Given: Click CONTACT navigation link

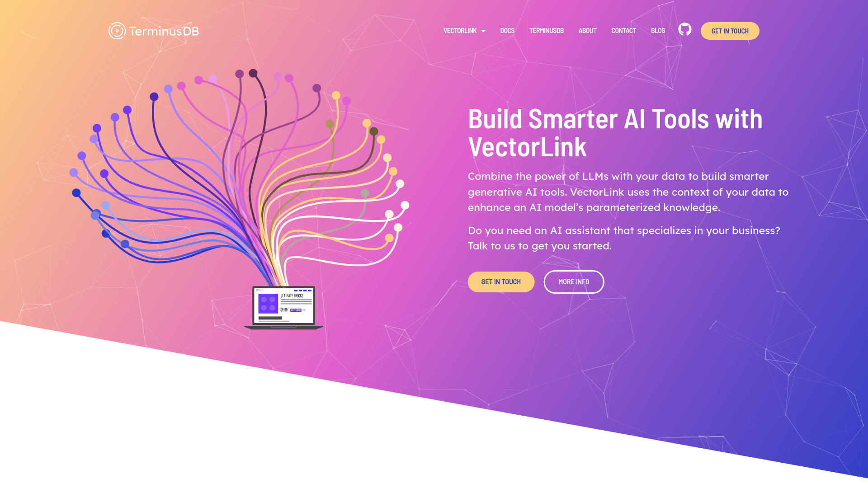Looking at the screenshot, I should 623,30.
